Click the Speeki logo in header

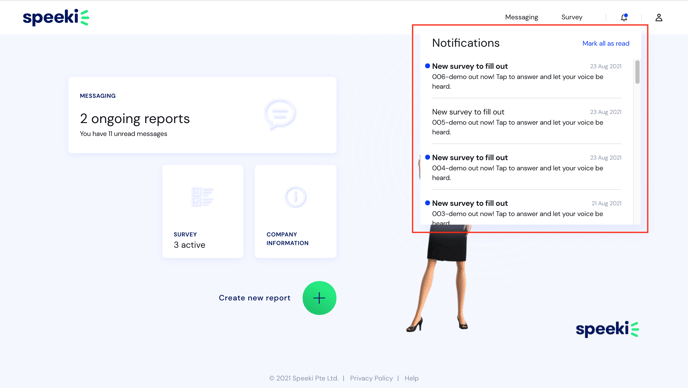point(56,17)
